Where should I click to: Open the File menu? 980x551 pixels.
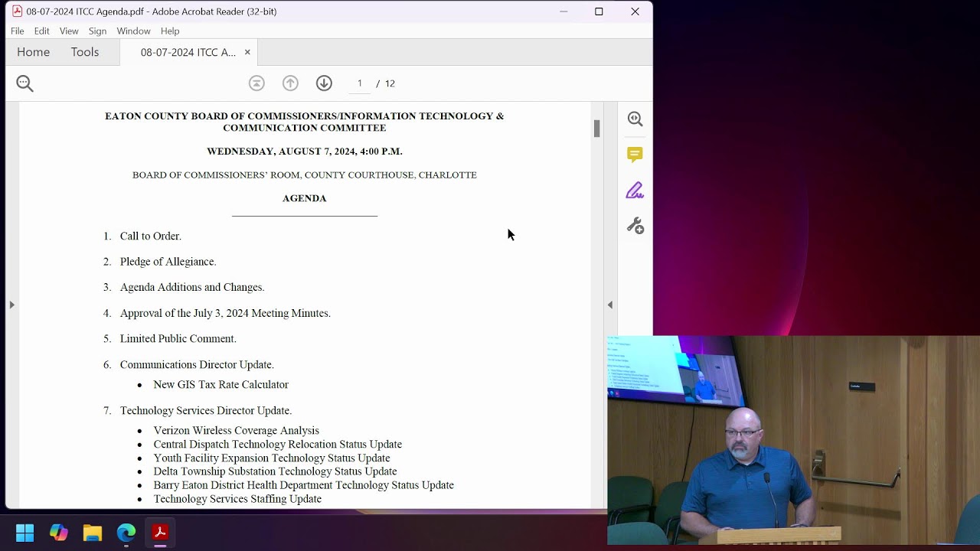pos(18,31)
